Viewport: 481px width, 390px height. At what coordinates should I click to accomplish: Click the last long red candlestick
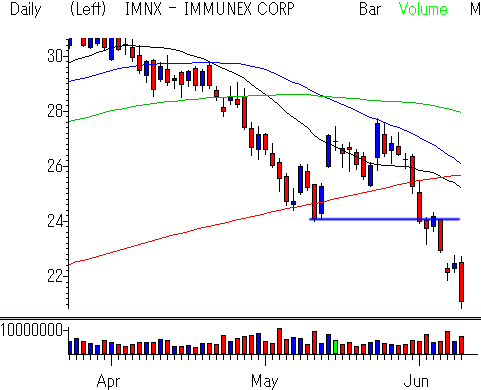click(x=462, y=282)
